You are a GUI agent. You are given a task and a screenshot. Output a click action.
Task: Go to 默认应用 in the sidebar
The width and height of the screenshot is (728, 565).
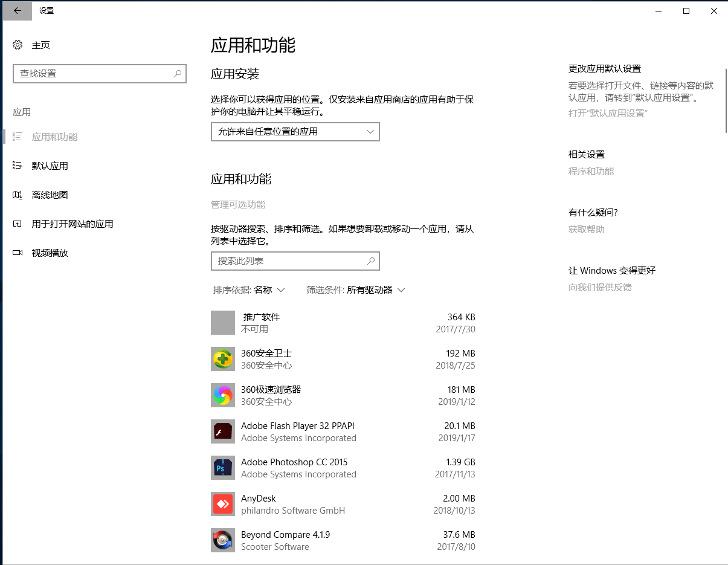click(x=50, y=166)
